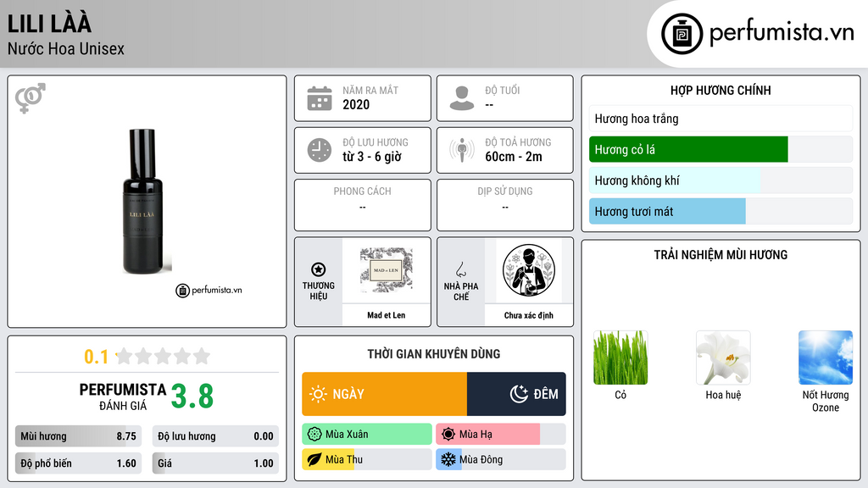Click the nose icon above Nhà pha chế
The height and width of the screenshot is (488, 868).
(460, 269)
